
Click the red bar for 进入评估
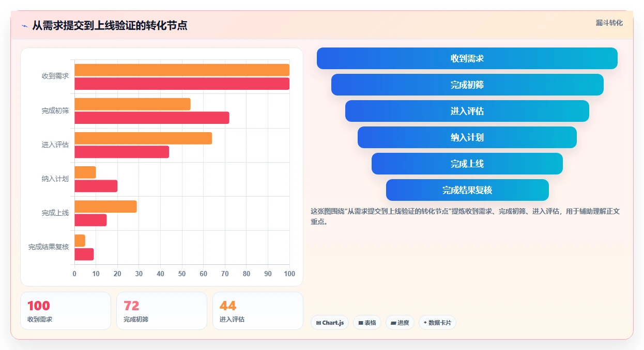(121, 152)
